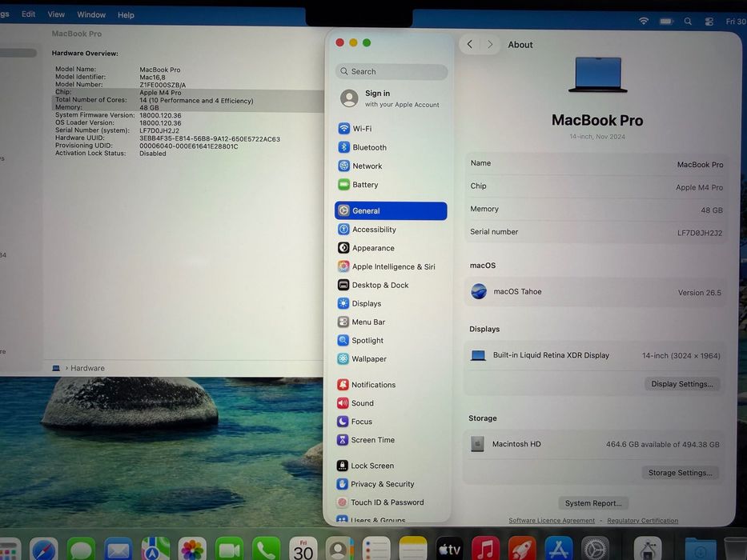Click the Storage Settings button

(x=680, y=472)
